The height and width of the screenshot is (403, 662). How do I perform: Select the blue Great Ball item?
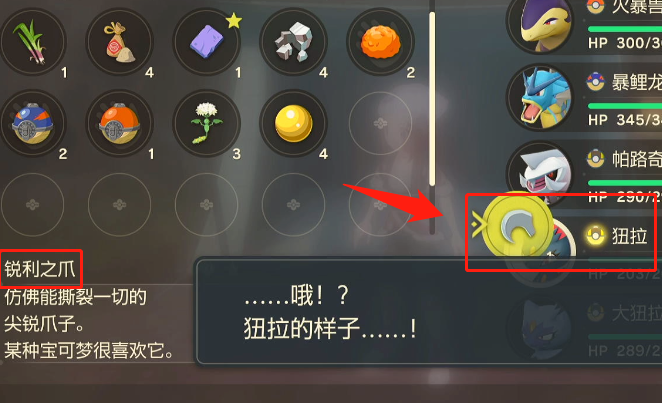pyautogui.click(x=33, y=123)
